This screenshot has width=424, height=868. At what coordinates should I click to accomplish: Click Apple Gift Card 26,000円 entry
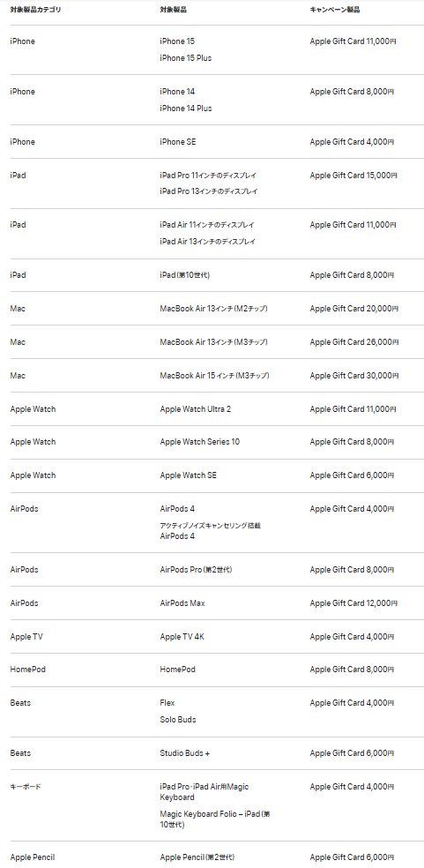coord(353,342)
